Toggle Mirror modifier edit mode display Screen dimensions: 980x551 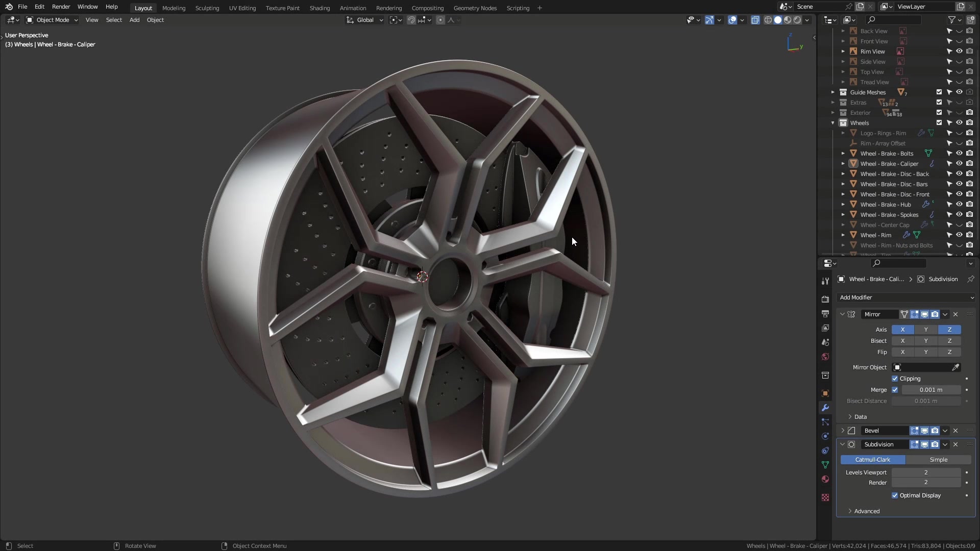click(915, 314)
